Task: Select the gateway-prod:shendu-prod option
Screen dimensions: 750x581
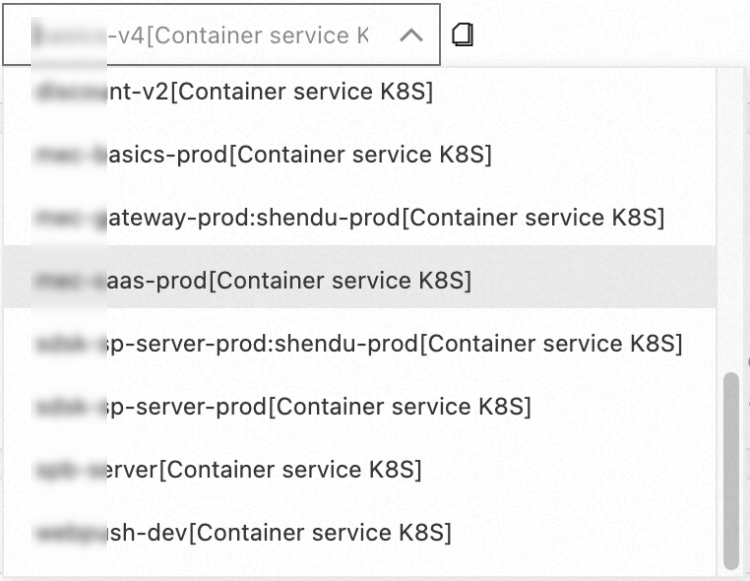Action: pos(350,217)
